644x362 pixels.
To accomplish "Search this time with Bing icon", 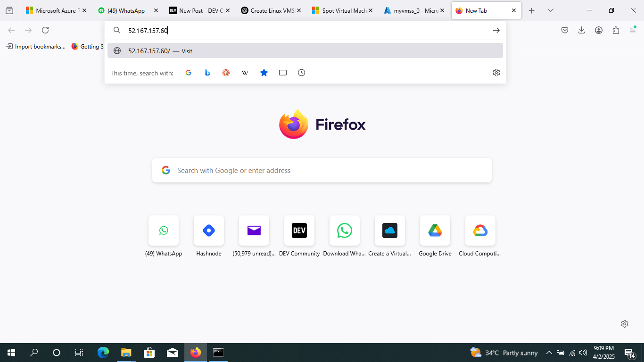I will [207, 73].
